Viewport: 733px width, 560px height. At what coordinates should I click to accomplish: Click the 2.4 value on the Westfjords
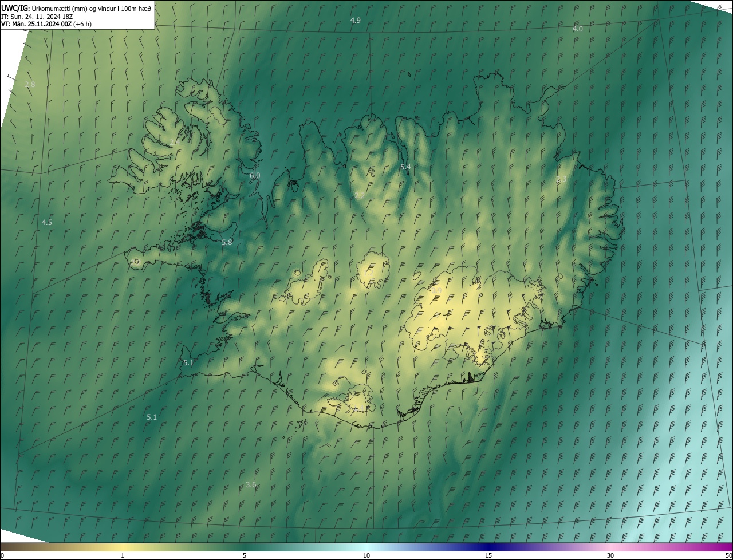(175, 142)
